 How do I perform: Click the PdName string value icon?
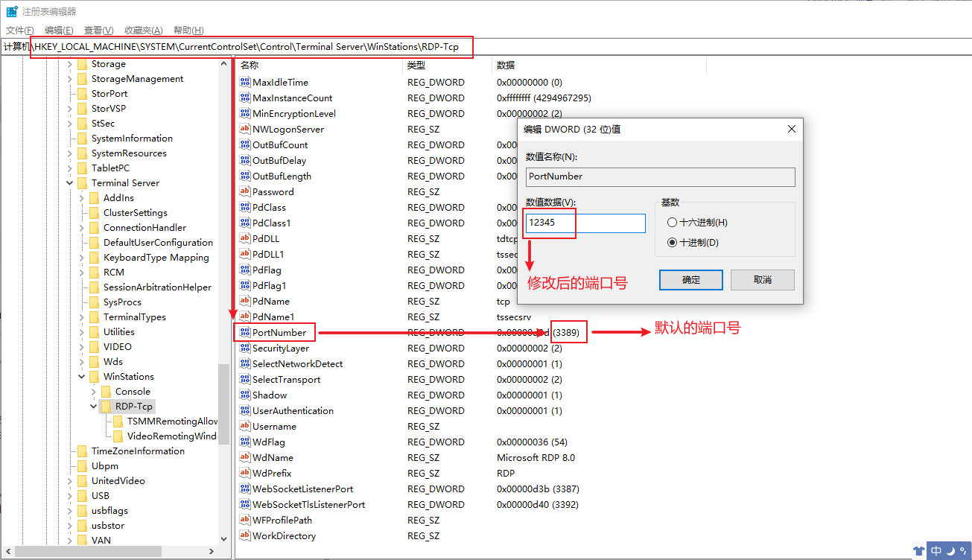[245, 301]
